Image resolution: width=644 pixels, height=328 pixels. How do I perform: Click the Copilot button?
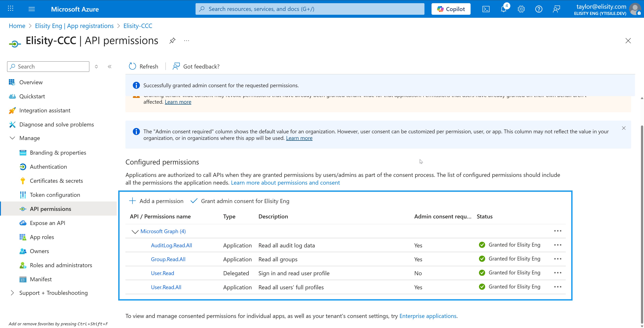pos(451,9)
